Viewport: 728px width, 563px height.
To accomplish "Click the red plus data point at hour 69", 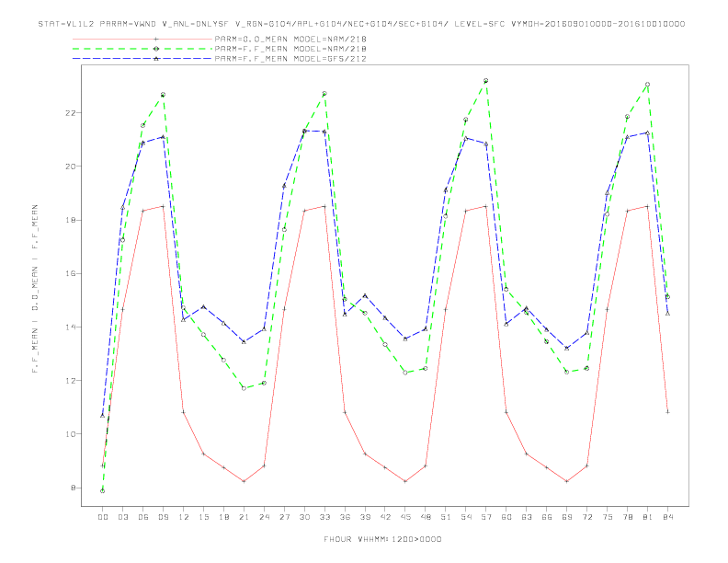I will 567,481.
